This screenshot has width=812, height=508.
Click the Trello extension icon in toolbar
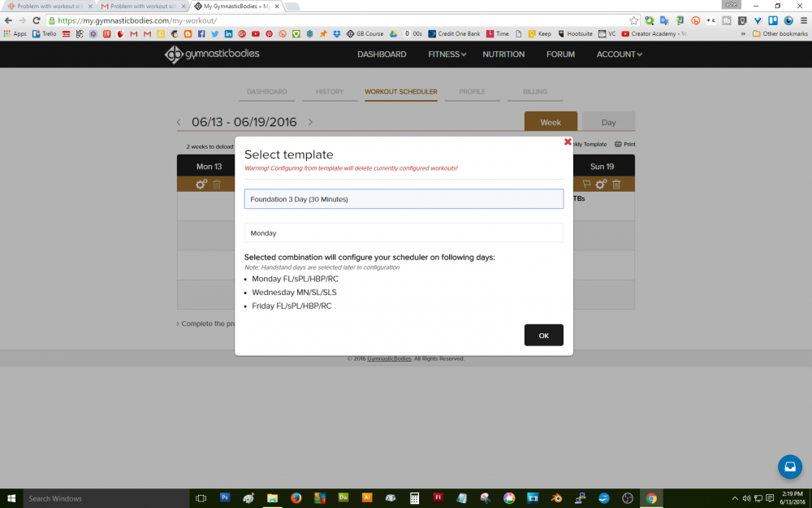coord(773,21)
